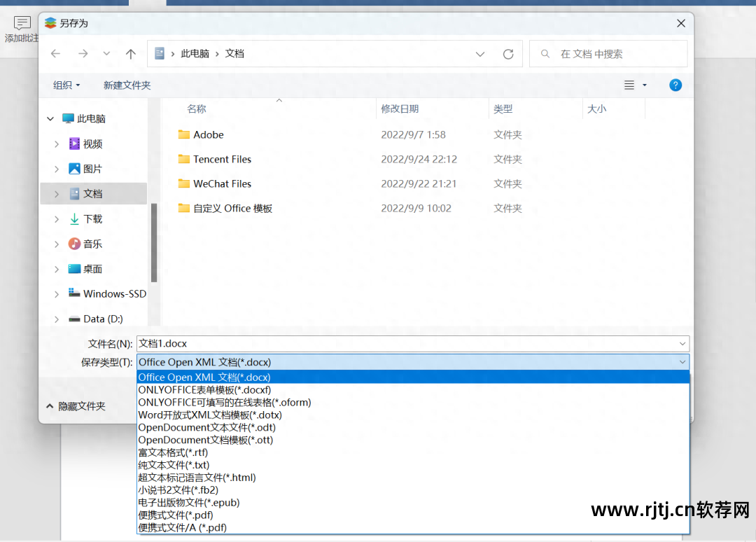The height and width of the screenshot is (542, 756).
Task: Open help via the question mark icon
Action: [675, 85]
